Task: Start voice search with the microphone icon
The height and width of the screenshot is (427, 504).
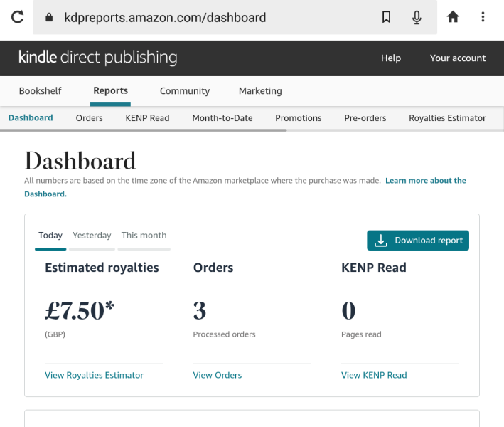Action: click(x=417, y=17)
